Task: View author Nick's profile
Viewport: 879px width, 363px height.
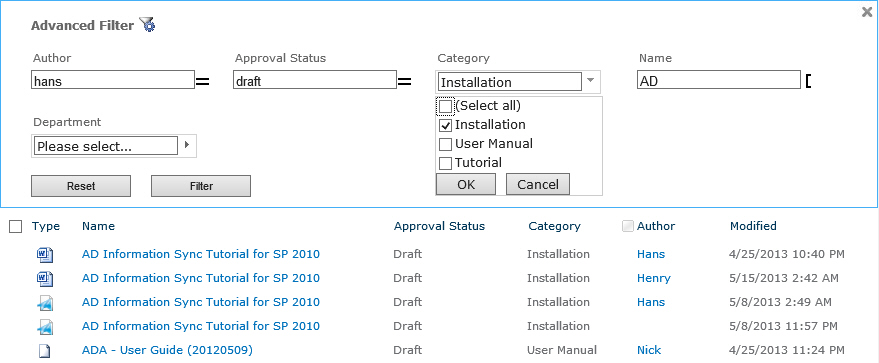Action: (x=649, y=351)
